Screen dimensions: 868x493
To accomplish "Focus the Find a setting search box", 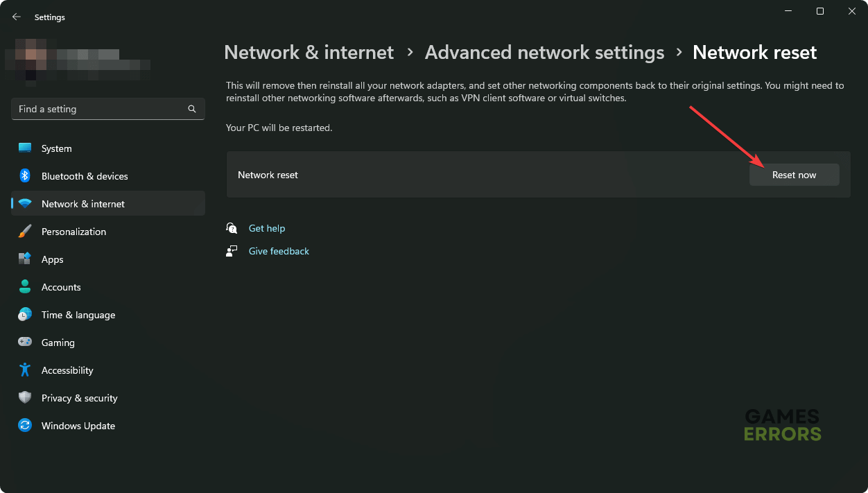I will 101,109.
